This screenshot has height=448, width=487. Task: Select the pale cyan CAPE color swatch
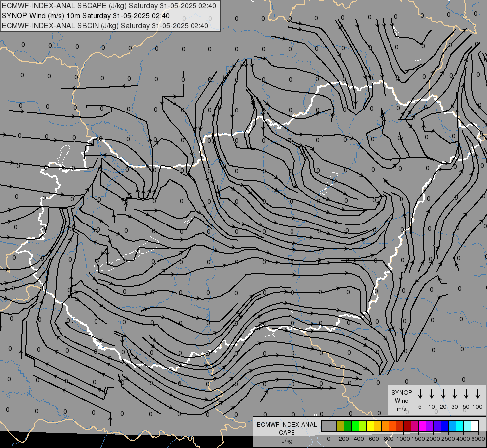coord(467,426)
